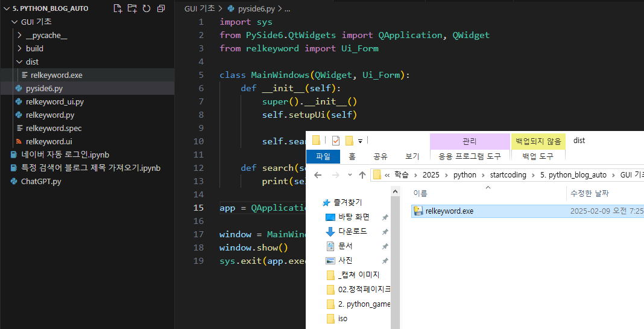644x329 pixels.
Task: Open 특정 검색어 블로그 제목 가져오기.ipynb
Action: pyautogui.click(x=87, y=168)
